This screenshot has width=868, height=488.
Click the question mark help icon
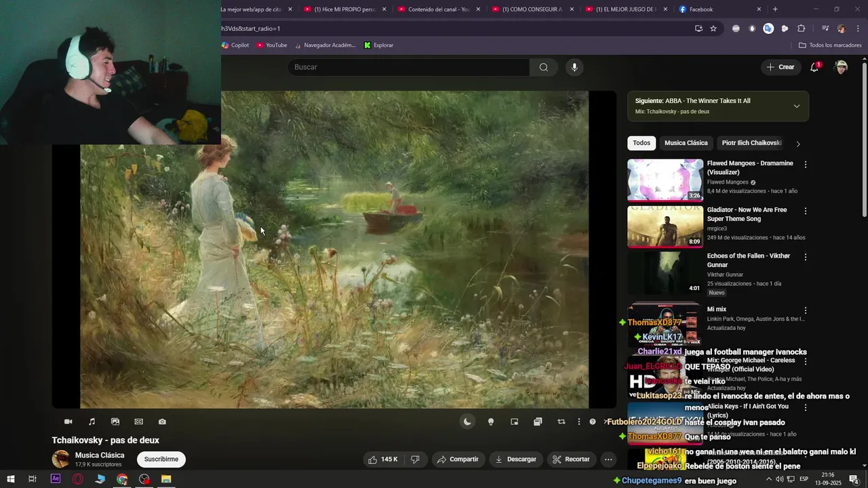(x=593, y=422)
